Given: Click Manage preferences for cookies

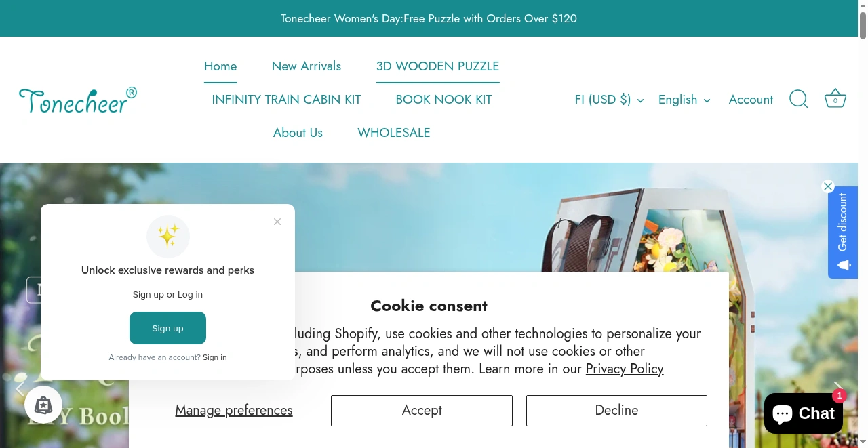Looking at the screenshot, I should [233, 410].
